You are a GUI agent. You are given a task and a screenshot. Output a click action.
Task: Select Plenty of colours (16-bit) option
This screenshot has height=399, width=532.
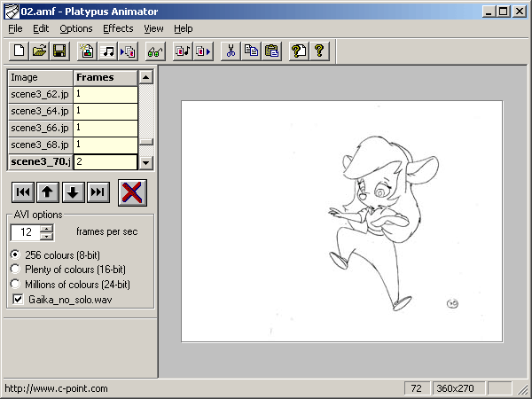coord(15,269)
